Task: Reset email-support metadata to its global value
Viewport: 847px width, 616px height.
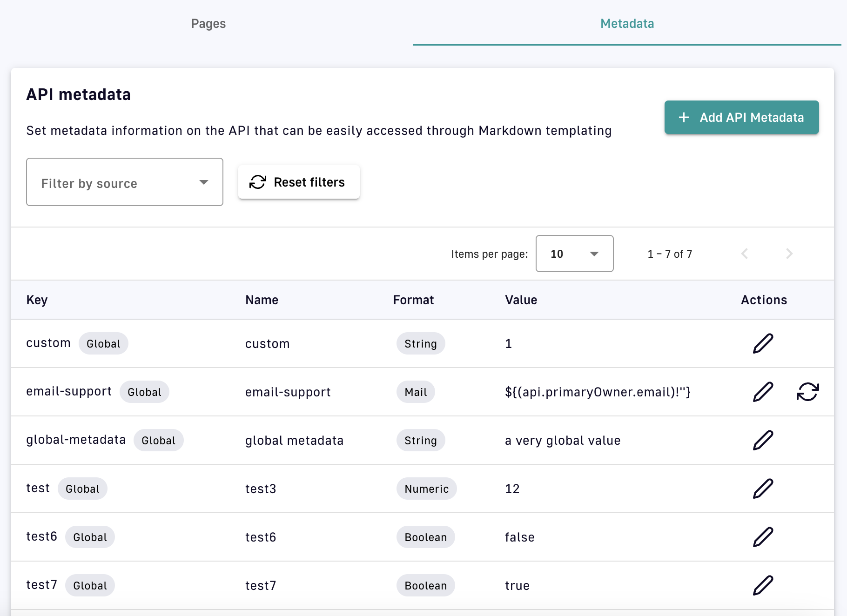Action: 807,392
